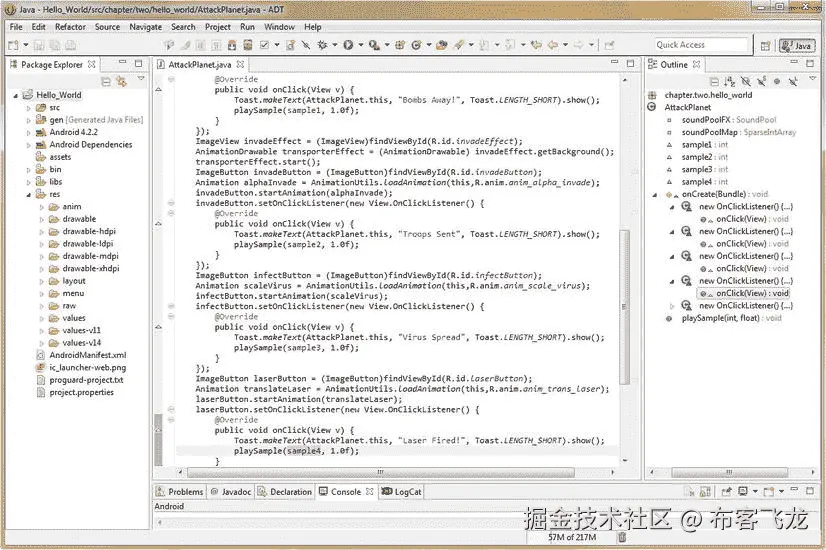Toggle Hide Static Members in Outline
Screen dimensions: 826x550
762,81
